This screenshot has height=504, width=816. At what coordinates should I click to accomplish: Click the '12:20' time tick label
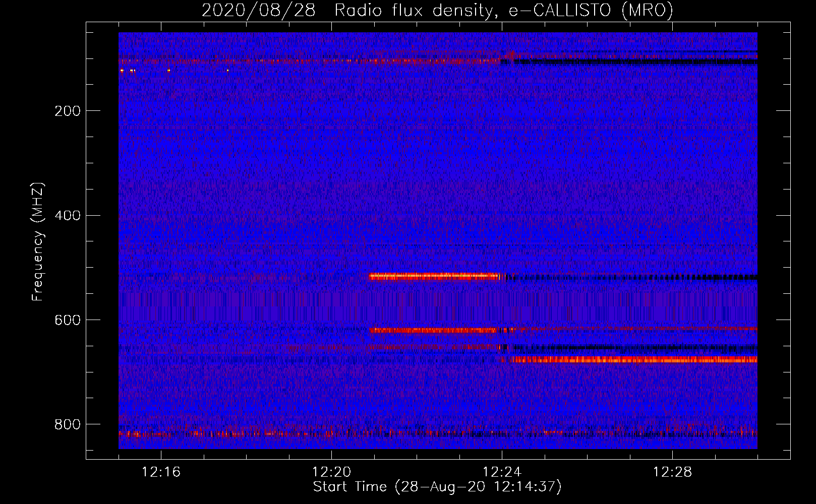click(x=331, y=472)
